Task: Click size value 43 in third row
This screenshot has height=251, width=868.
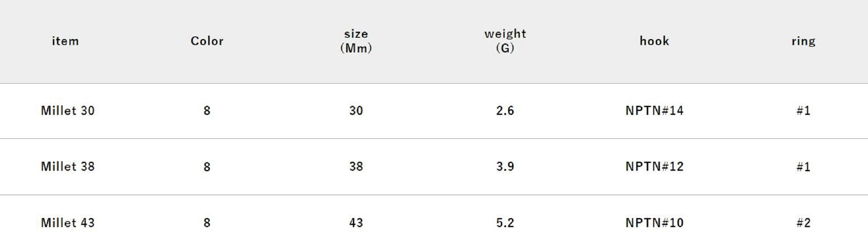Action: coord(356,223)
